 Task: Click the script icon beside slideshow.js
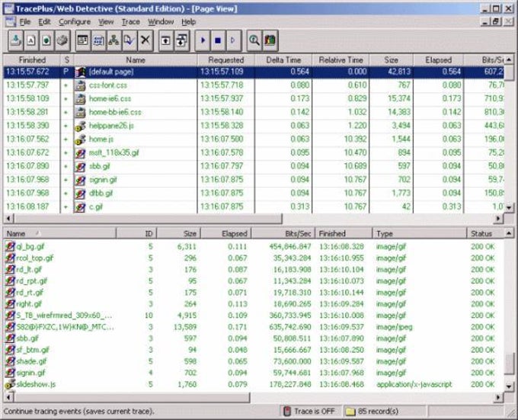pos(10,384)
